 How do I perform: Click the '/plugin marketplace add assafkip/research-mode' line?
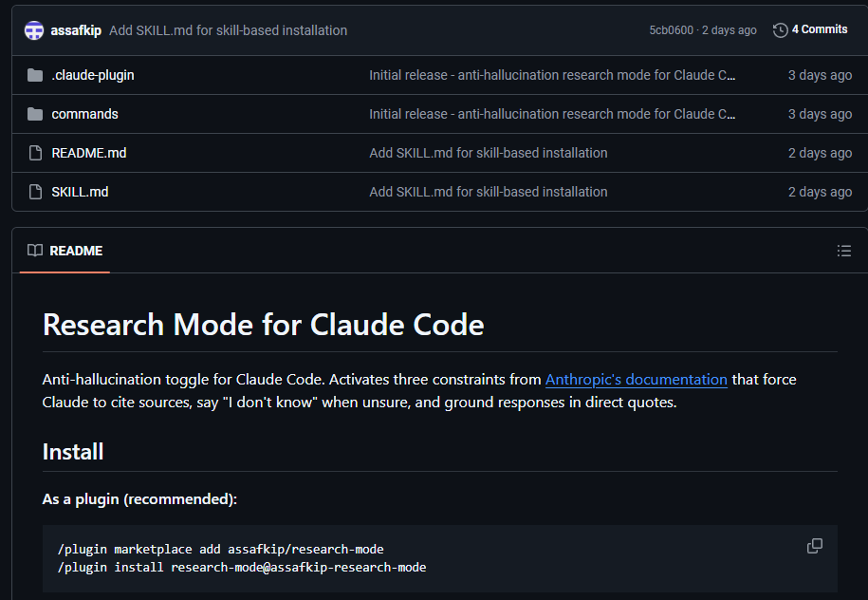coord(221,549)
